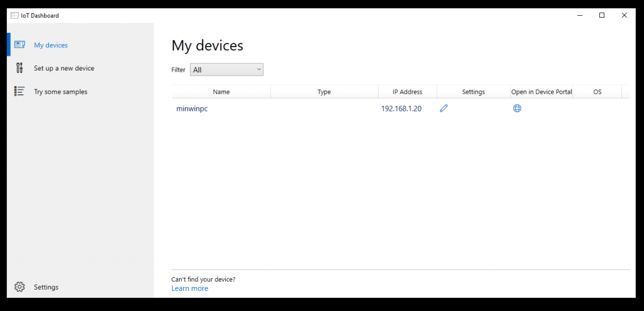Screen dimensions: 644x311
Task: Click the Settings column header
Action: [474, 92]
